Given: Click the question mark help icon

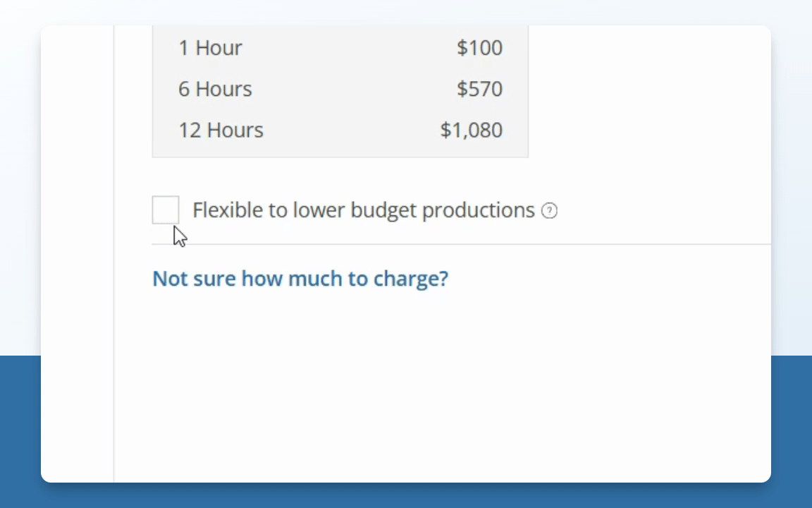Looking at the screenshot, I should (549, 210).
